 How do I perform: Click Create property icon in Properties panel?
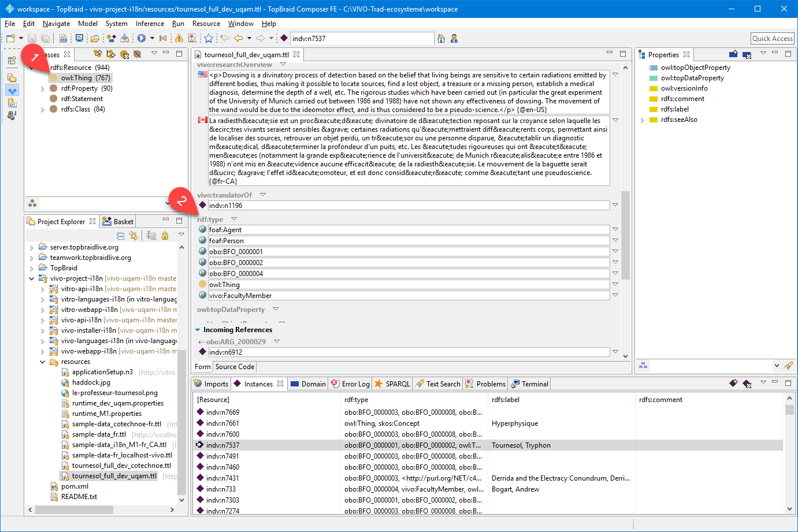(733, 54)
